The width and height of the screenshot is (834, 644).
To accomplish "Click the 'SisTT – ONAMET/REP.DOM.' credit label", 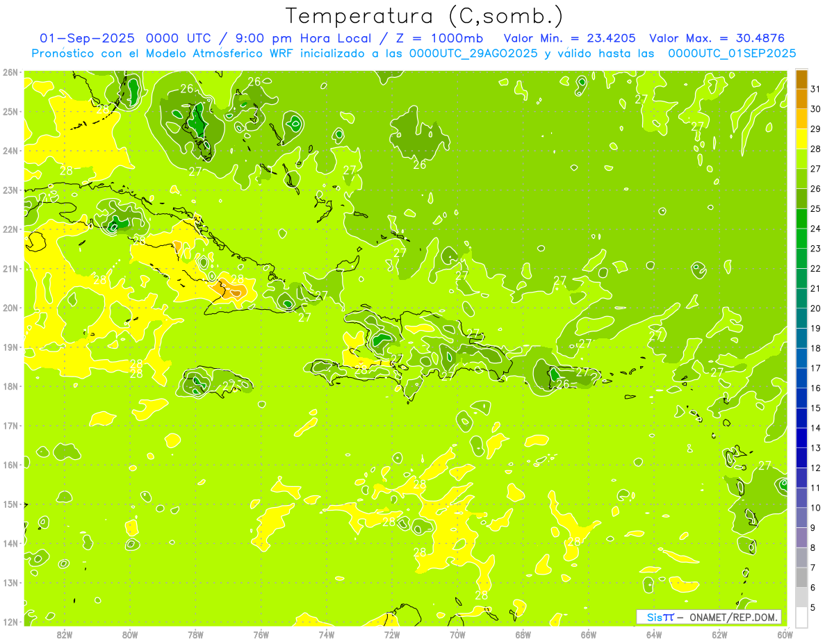I will click(x=709, y=617).
